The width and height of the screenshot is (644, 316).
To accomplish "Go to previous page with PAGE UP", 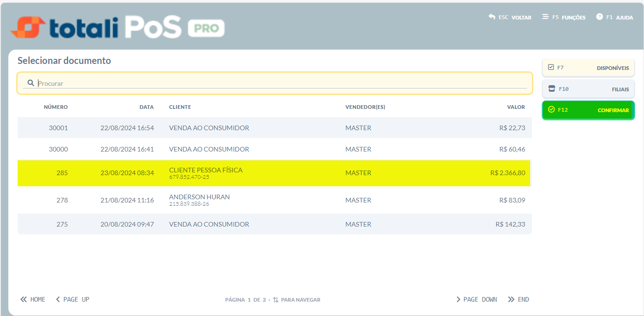I will click(73, 299).
